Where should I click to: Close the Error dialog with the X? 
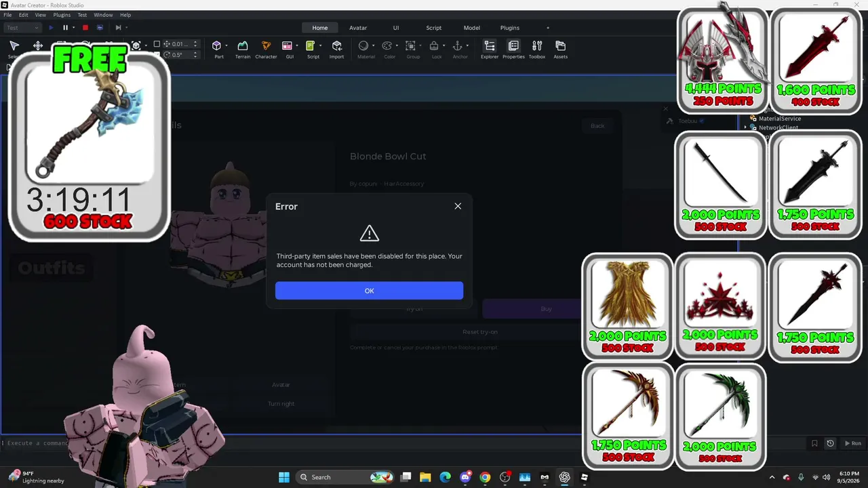(458, 206)
